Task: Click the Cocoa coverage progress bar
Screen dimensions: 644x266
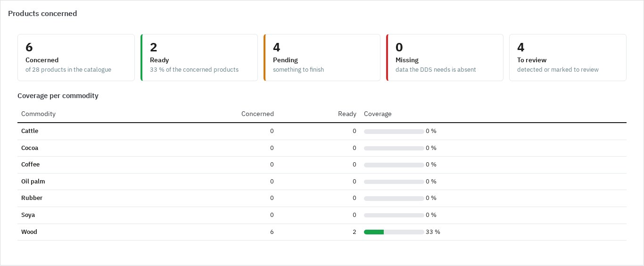Action: pyautogui.click(x=394, y=148)
